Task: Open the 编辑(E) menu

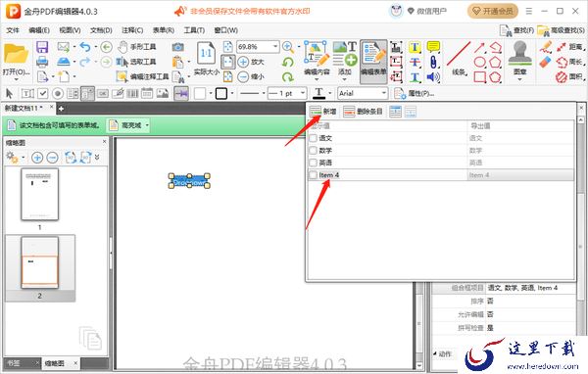Action: coord(39,30)
